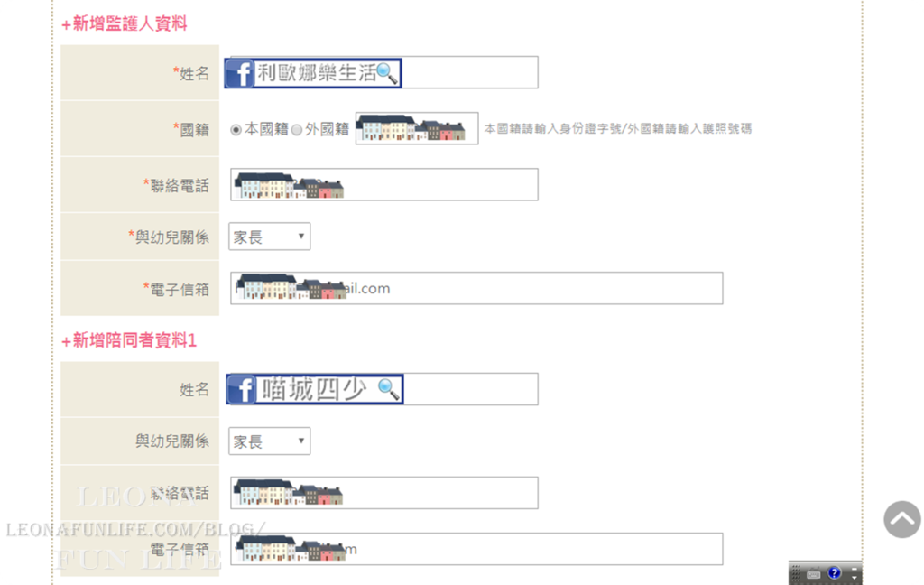Click the ID number field beside 外國籍
Viewport: 924px width, 585px height.
pyautogui.click(x=417, y=128)
